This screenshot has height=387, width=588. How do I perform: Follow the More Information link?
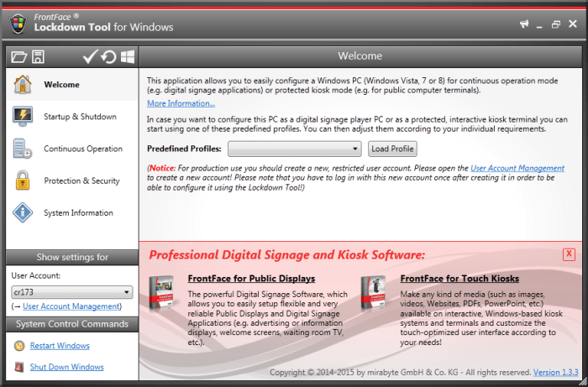pos(181,103)
